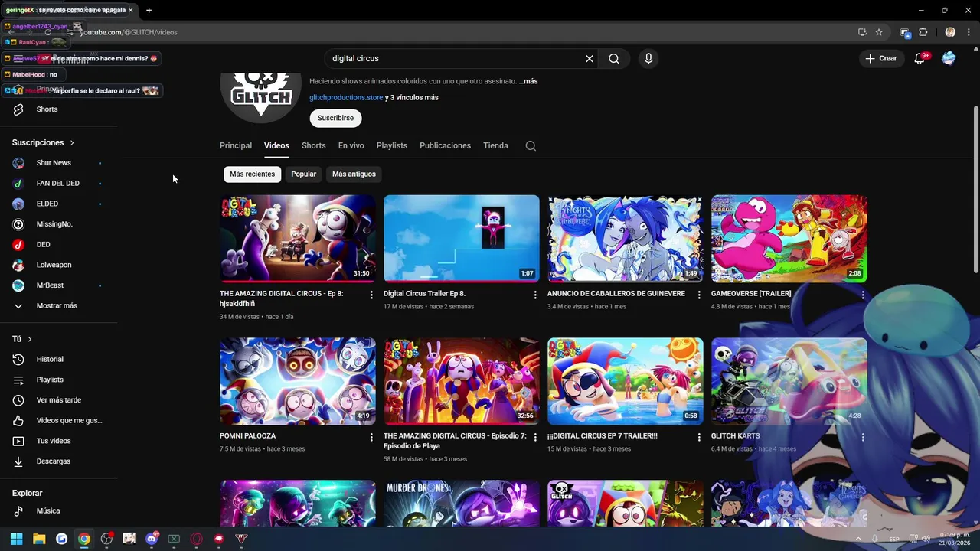This screenshot has width=980, height=551.
Task: Open the channel Shorts tab
Action: point(313,145)
